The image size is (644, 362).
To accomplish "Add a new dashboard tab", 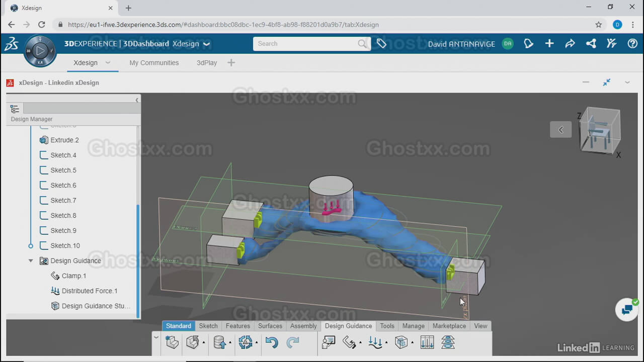I will 231,63.
